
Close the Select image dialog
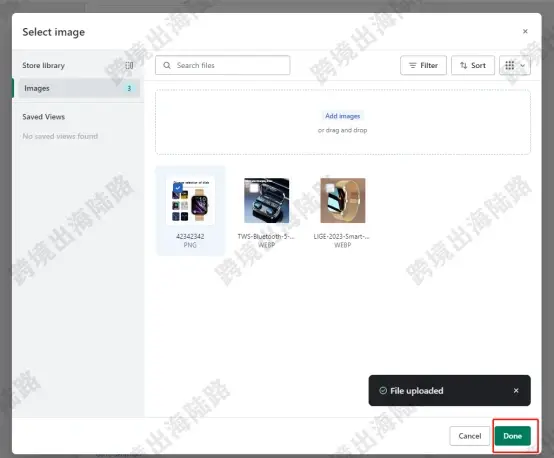point(525,31)
